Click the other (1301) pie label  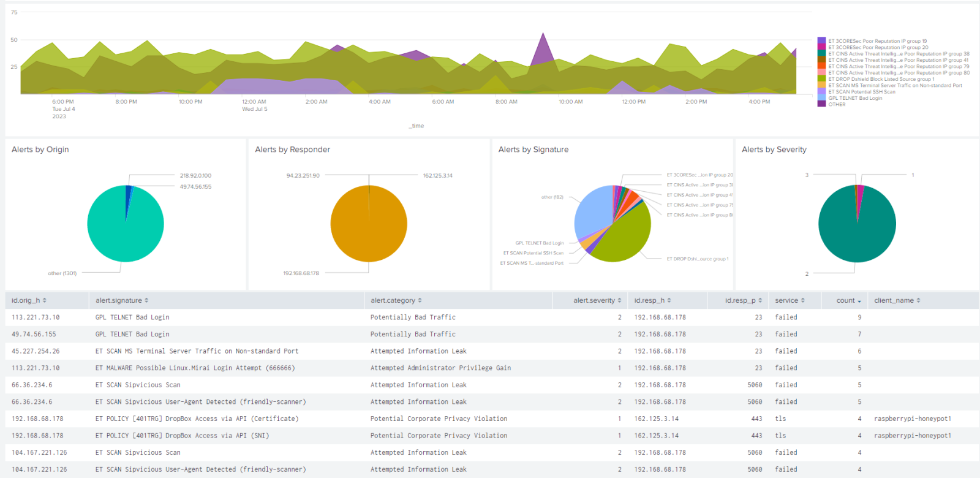(62, 273)
